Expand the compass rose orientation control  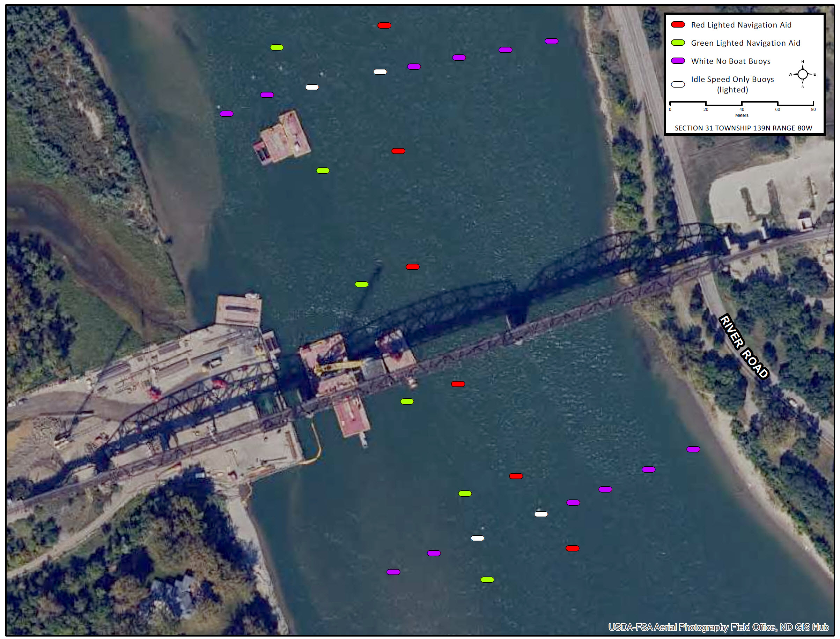(x=802, y=75)
